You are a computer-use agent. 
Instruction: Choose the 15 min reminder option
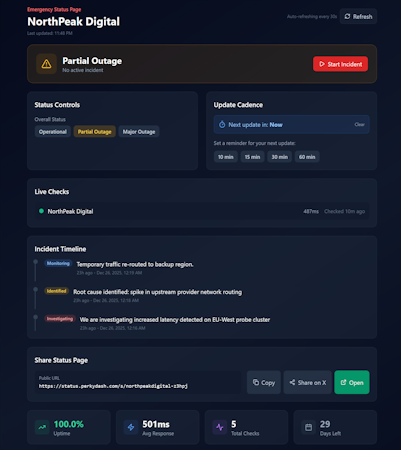[252, 157]
